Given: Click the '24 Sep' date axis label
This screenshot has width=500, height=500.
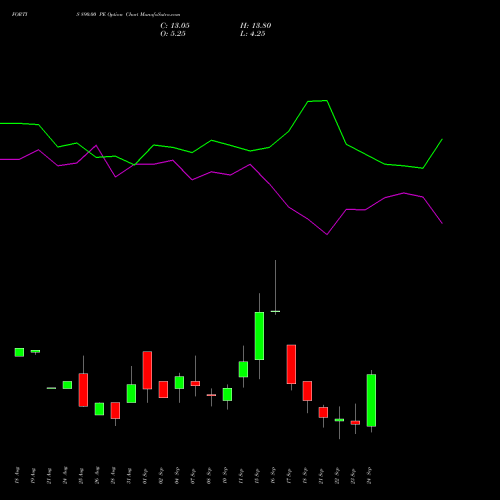Looking at the screenshot, I should 370,475.
